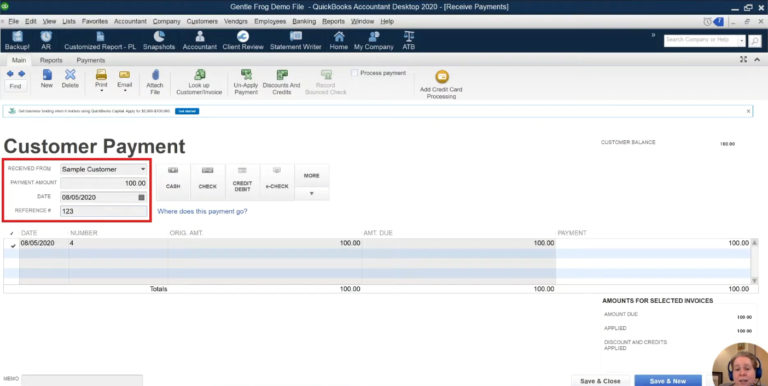Open 'Where does this payment go?' link

tap(202, 212)
